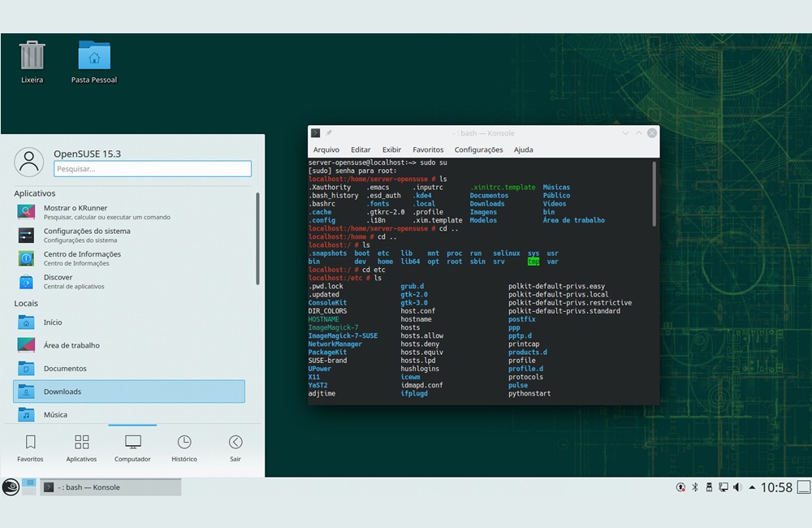
Task: Click the network connection tray icon
Action: [x=723, y=487]
